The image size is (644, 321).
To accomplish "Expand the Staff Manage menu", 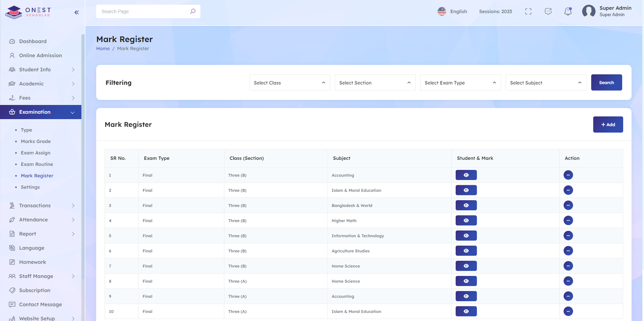I will point(41,276).
